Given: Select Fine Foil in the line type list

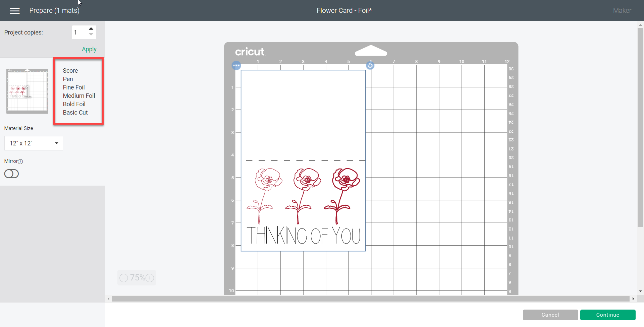Looking at the screenshot, I should [73, 87].
